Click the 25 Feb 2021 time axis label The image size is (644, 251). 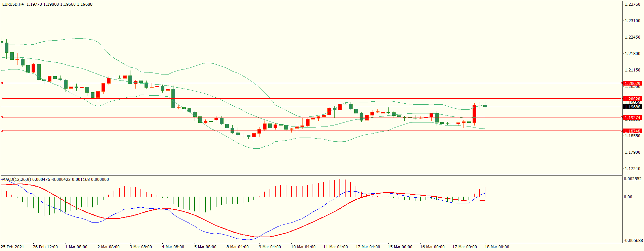(12, 247)
